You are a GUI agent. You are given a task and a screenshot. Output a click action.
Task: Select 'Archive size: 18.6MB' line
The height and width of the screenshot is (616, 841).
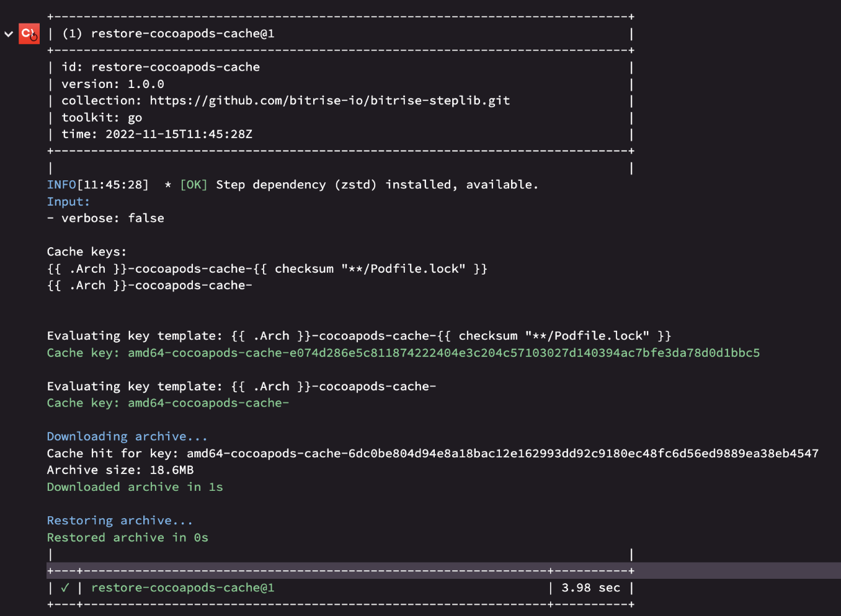(120, 470)
